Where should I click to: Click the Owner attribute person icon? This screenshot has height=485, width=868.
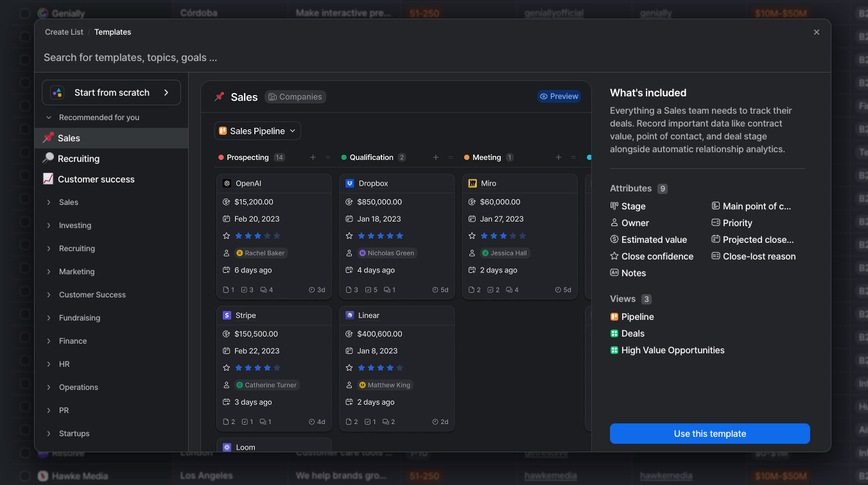614,223
